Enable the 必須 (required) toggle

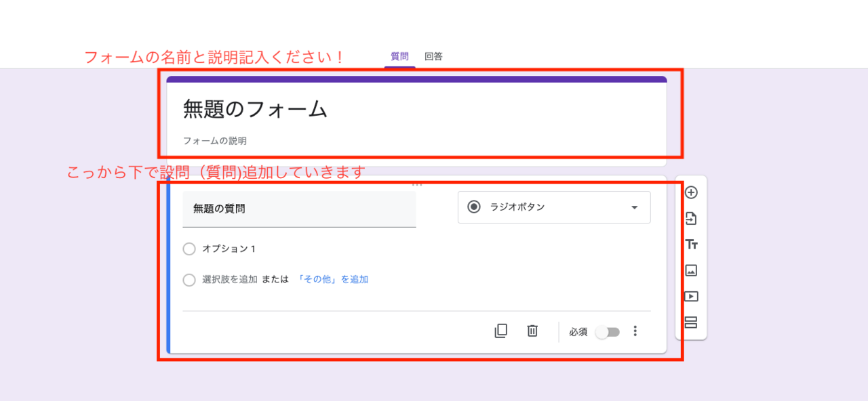tap(607, 331)
